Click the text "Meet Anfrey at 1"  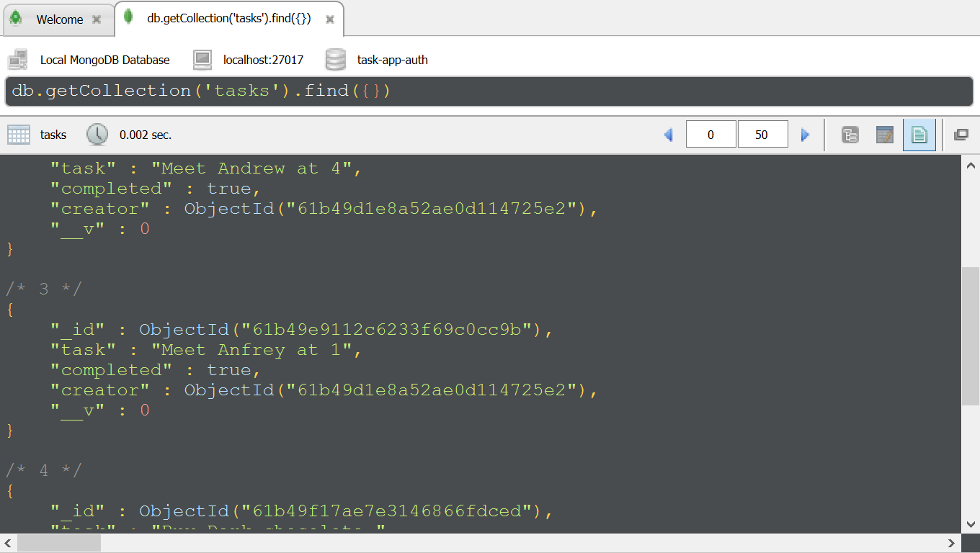click(x=251, y=350)
